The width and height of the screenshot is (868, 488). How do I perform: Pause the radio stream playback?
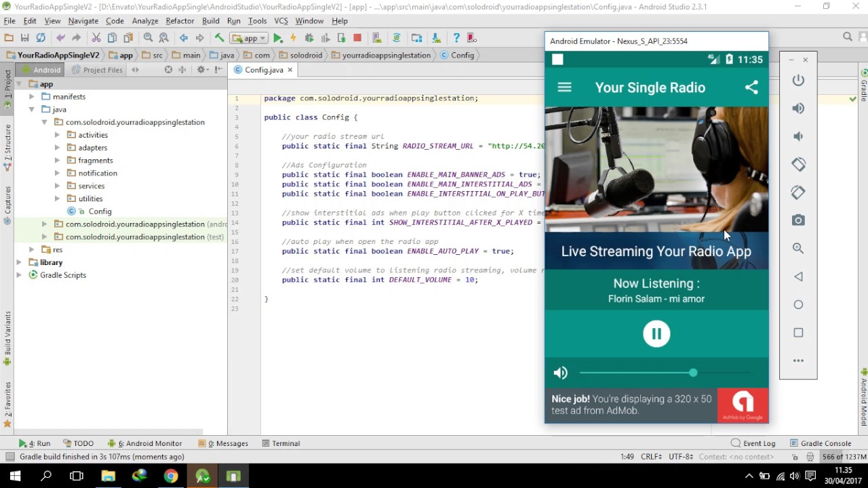(x=656, y=333)
